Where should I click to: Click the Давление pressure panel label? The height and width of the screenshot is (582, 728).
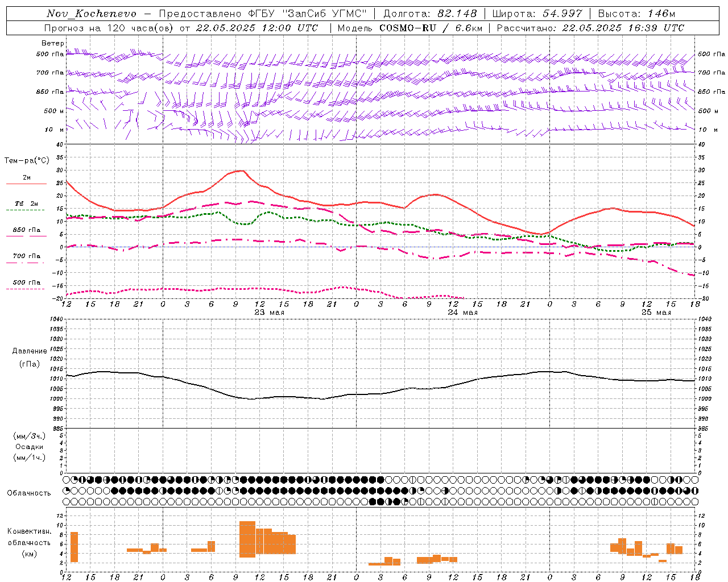click(x=29, y=351)
